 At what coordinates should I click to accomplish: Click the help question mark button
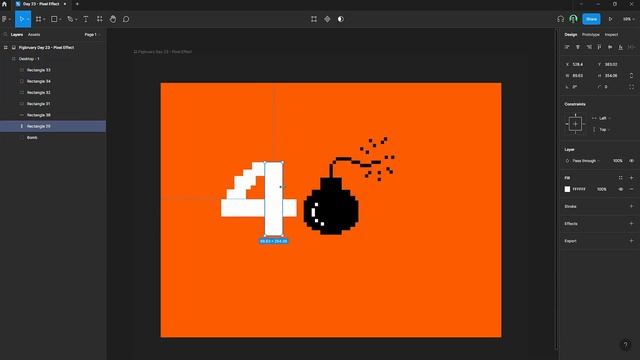625,345
